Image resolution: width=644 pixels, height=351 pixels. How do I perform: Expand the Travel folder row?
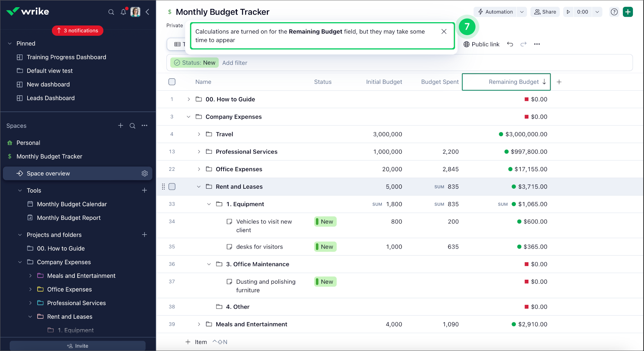click(x=199, y=134)
